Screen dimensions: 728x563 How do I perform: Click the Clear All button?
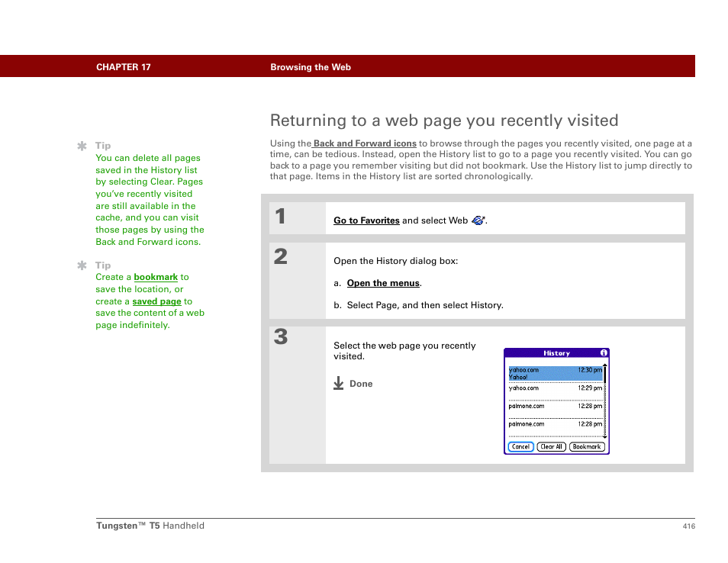[x=551, y=446]
